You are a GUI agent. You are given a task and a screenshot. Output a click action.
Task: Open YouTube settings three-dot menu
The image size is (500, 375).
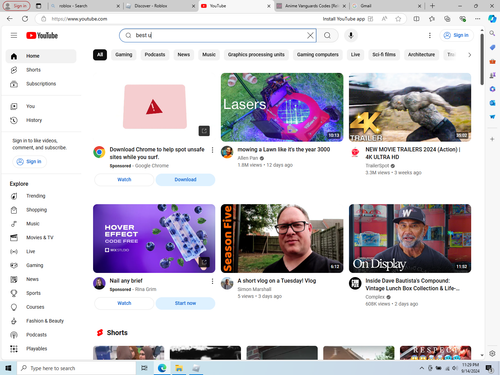click(x=430, y=35)
